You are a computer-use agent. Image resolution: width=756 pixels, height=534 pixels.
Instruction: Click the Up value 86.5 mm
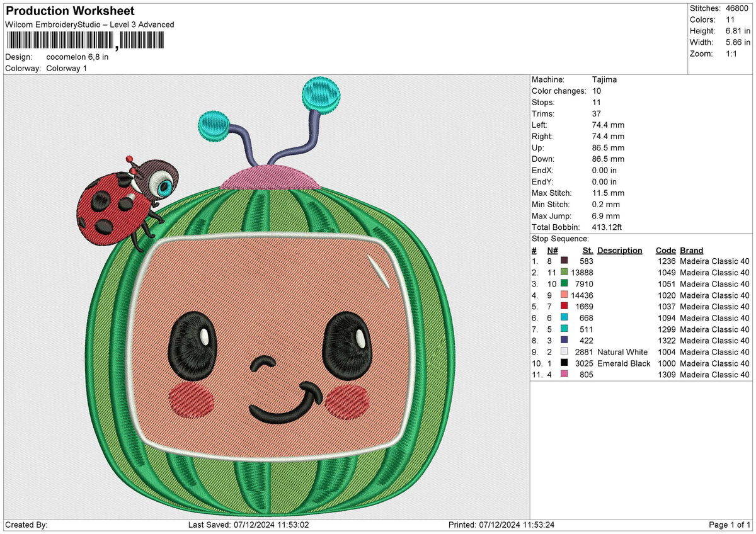point(609,147)
